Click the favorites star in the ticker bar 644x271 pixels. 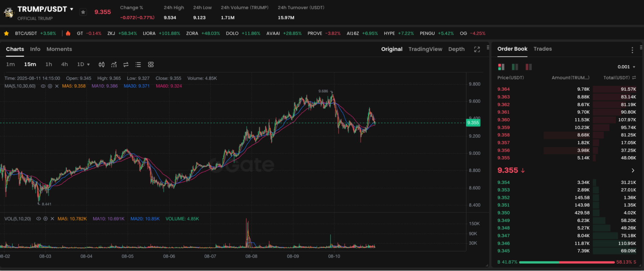tap(6, 33)
